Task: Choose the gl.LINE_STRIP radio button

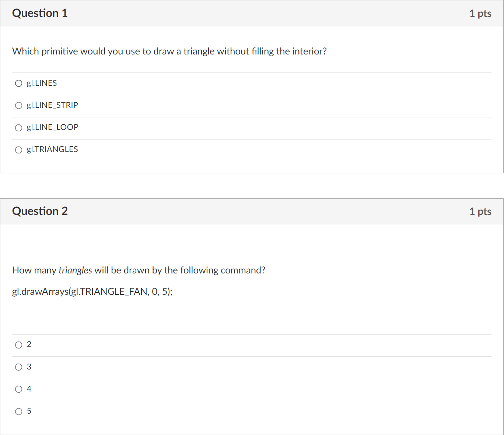Action: point(18,106)
